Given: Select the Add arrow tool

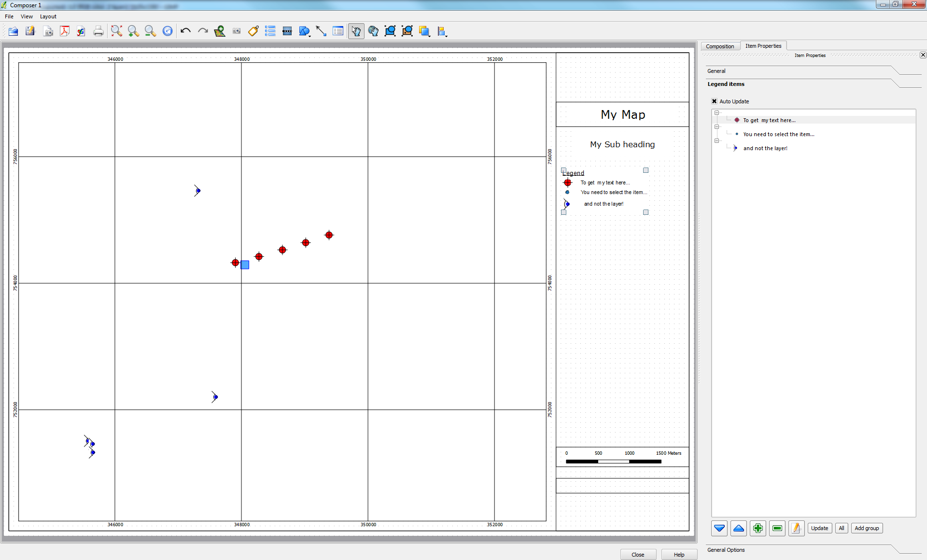Looking at the screenshot, I should (x=321, y=31).
